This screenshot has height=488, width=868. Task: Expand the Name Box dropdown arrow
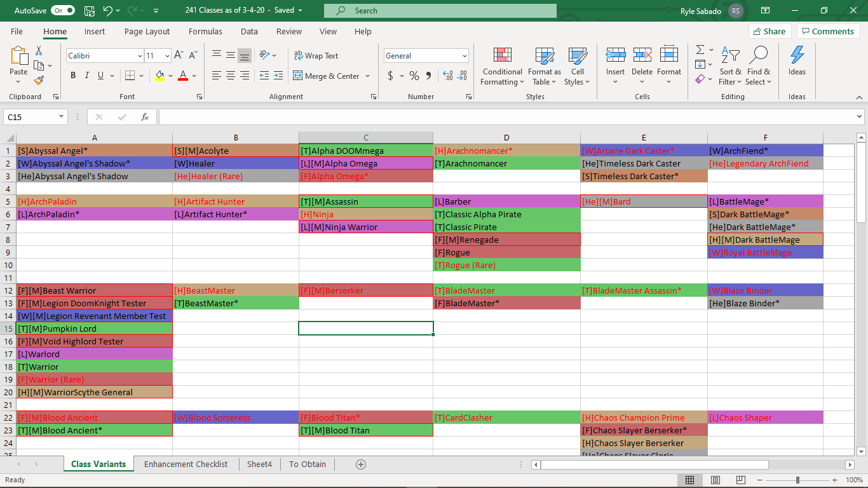point(62,117)
